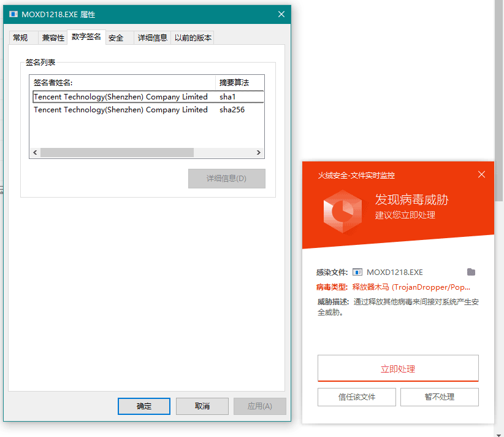This screenshot has width=504, height=437.
Task: Switch to the 详细信息 tab
Action: [153, 37]
